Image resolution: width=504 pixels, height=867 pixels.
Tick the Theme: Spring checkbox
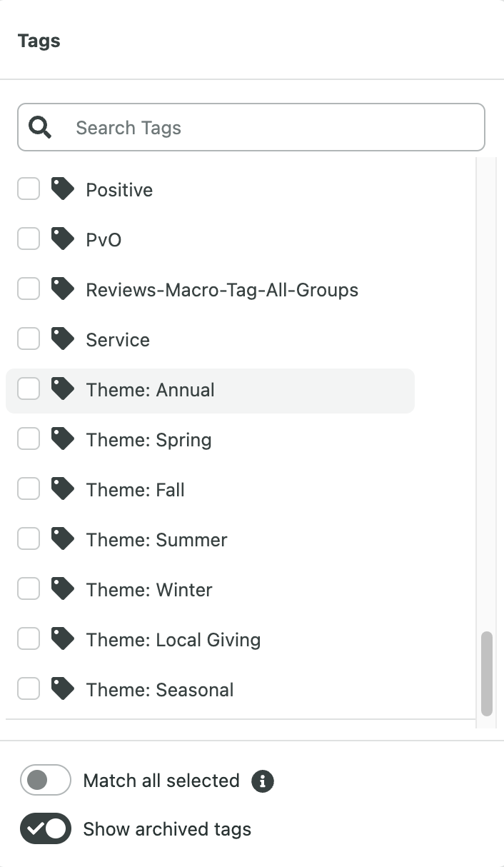click(x=29, y=439)
